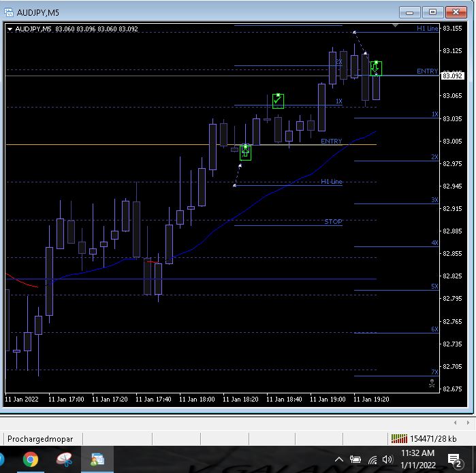476x473 pixels.
Task: Select the green down-arrow sell entry marker
Action: coord(376,68)
